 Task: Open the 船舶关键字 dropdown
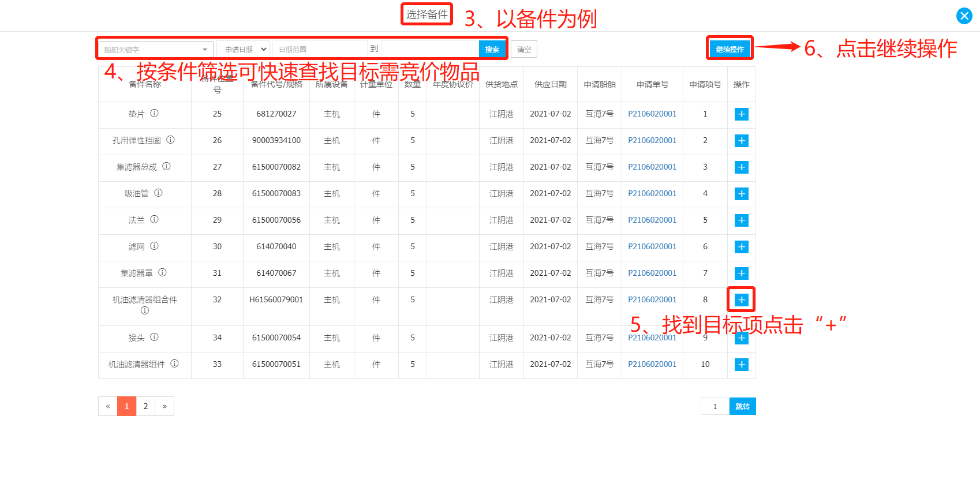pos(156,50)
